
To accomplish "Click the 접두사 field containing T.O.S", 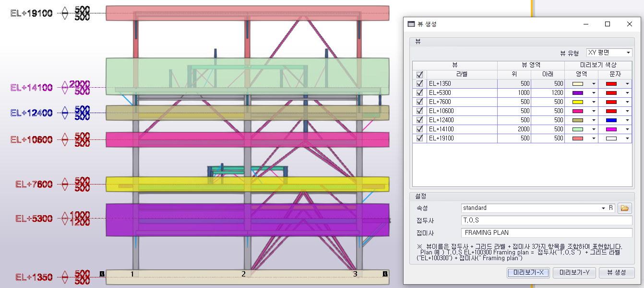I will pyautogui.click(x=546, y=220).
